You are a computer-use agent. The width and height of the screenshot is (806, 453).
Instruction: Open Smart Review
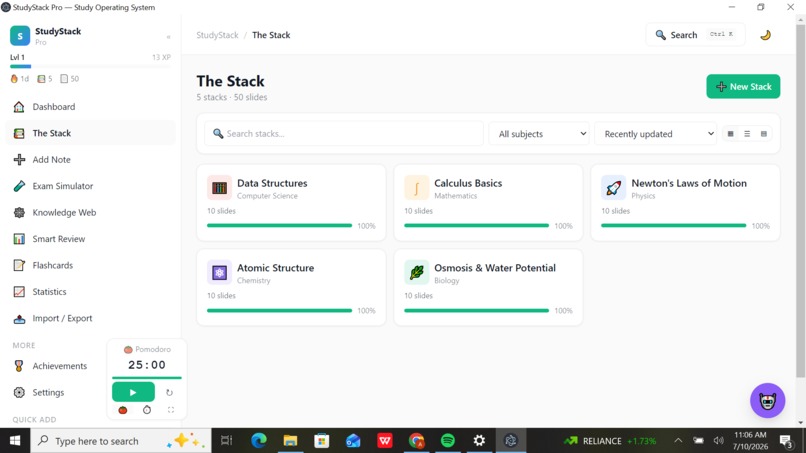(x=90, y=239)
